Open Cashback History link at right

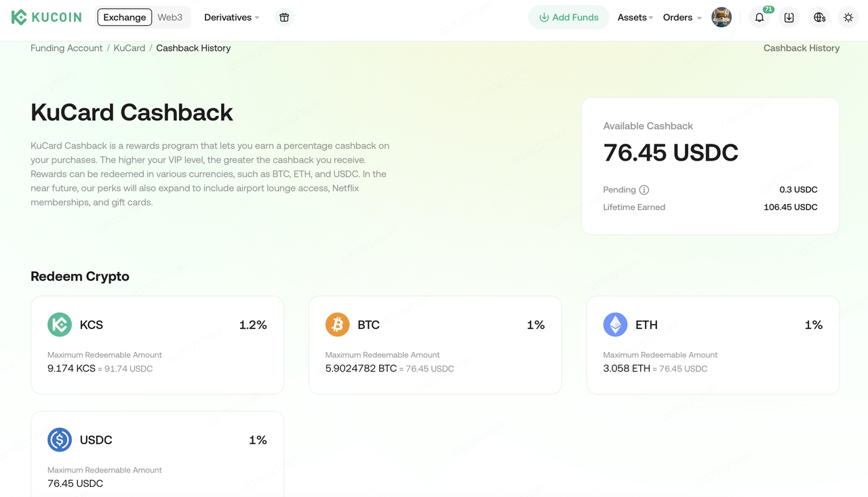801,48
